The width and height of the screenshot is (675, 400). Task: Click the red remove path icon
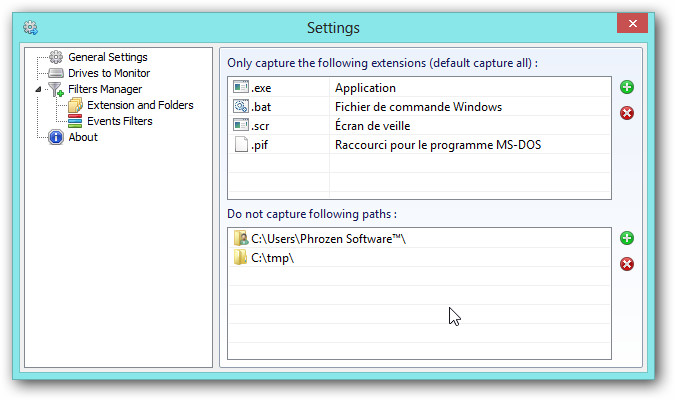click(x=627, y=264)
